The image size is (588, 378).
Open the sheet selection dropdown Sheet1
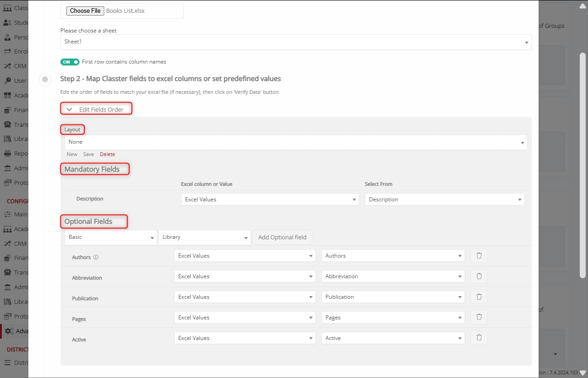295,42
